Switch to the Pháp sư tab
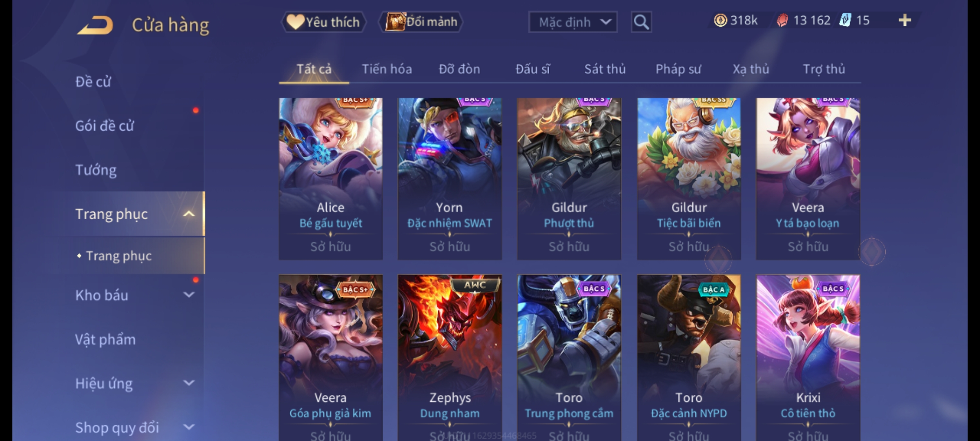Viewport: 980px width, 441px height. [x=678, y=69]
